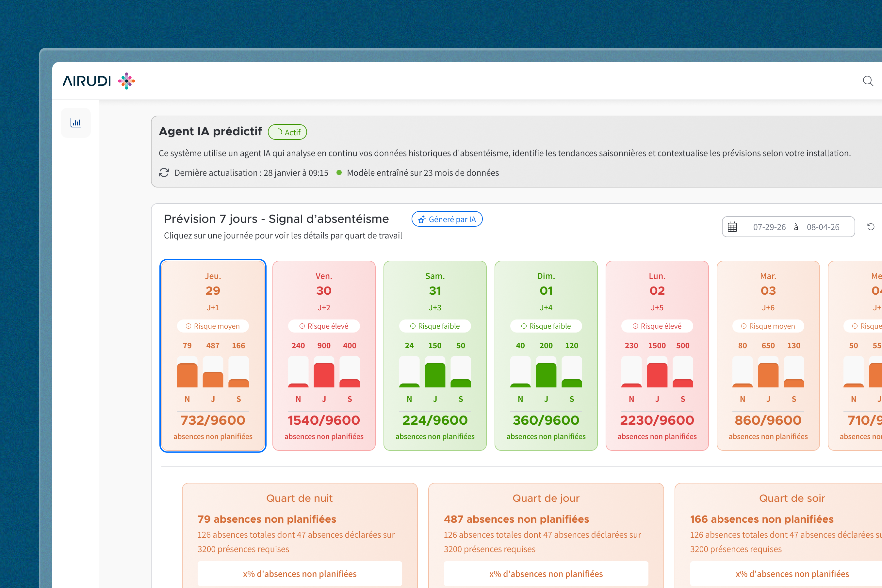This screenshot has height=588, width=882.
Task: Select the Jeu. 29 day card
Action: tap(213, 355)
